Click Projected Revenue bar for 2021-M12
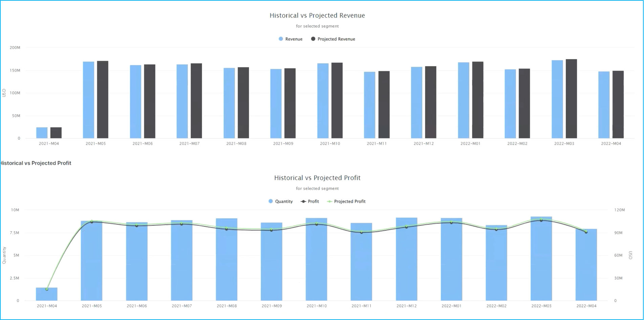The width and height of the screenshot is (644, 320). tap(431, 102)
